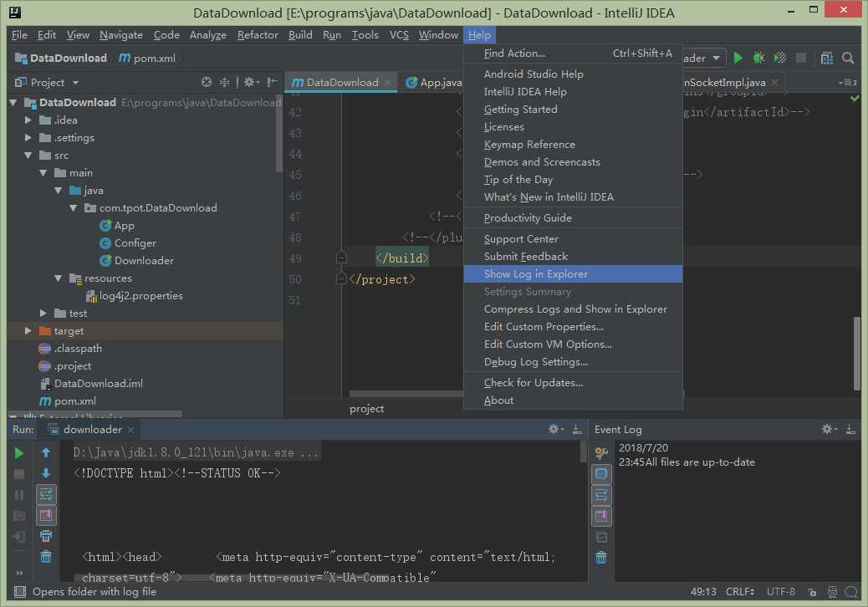Open the inspector Hector icon in the status bar
This screenshot has width=868, height=607.
coord(832,592)
